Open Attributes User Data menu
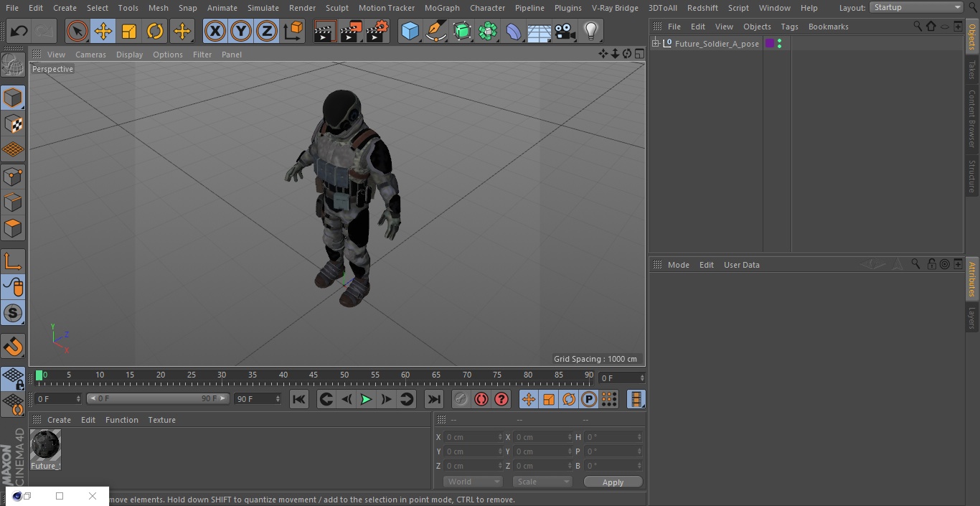980x506 pixels. [x=741, y=265]
